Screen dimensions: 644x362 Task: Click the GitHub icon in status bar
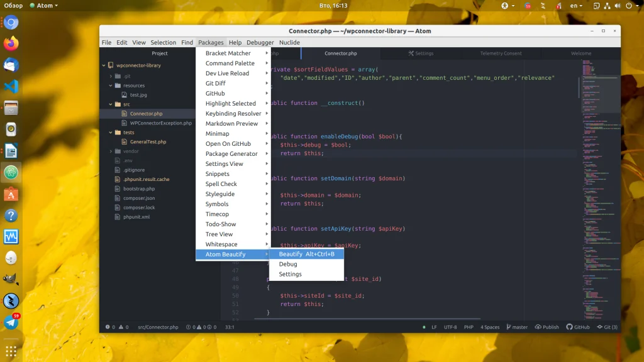[569, 327]
